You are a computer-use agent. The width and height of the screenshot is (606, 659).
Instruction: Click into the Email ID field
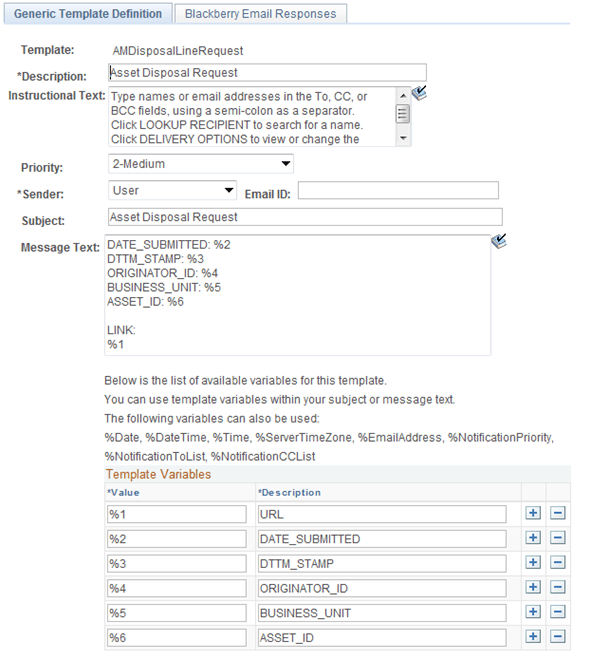click(x=398, y=190)
